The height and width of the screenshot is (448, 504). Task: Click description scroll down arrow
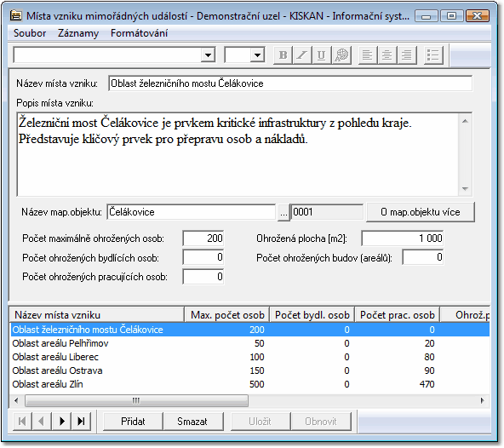(465, 189)
